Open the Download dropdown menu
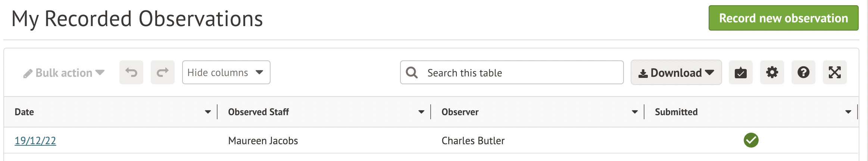This screenshot has height=161, width=868. point(676,73)
